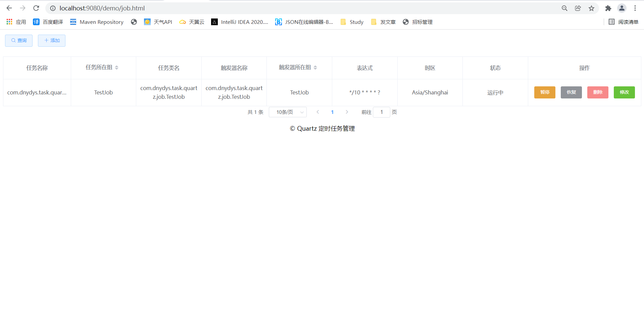
Task: Open the Maven Repository bookmark
Action: click(x=97, y=22)
